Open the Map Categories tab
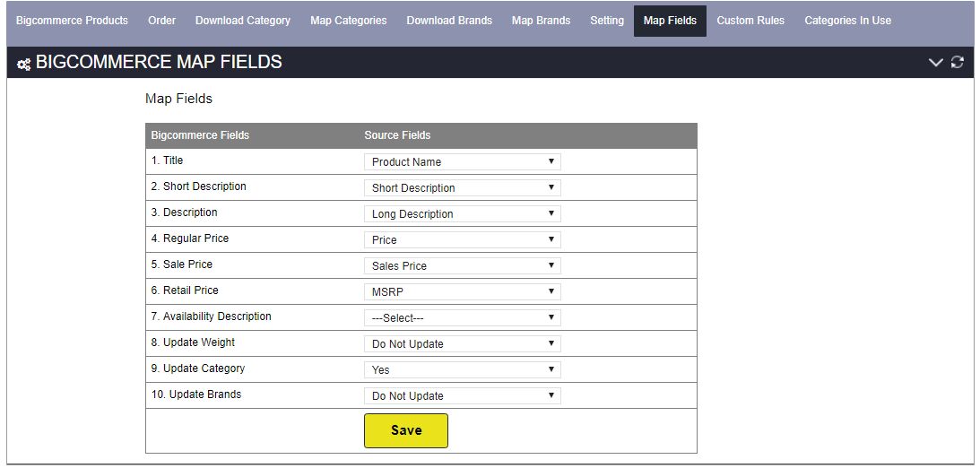 click(348, 21)
